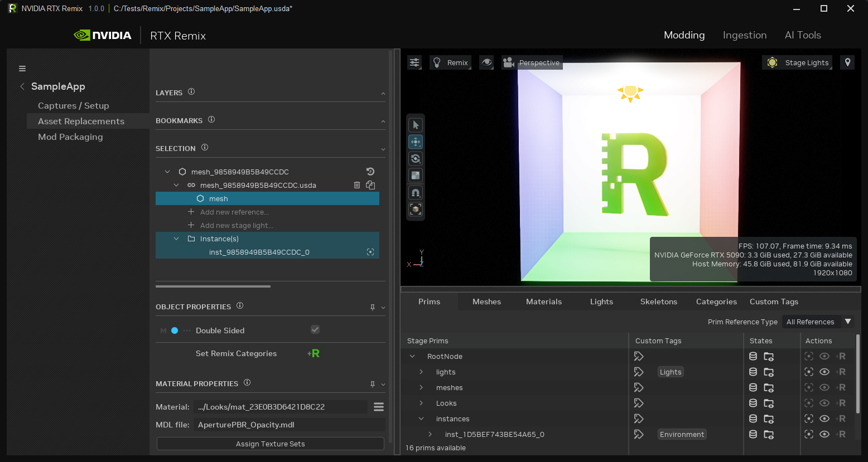Click the green Set Remix Categories icon

click(314, 353)
